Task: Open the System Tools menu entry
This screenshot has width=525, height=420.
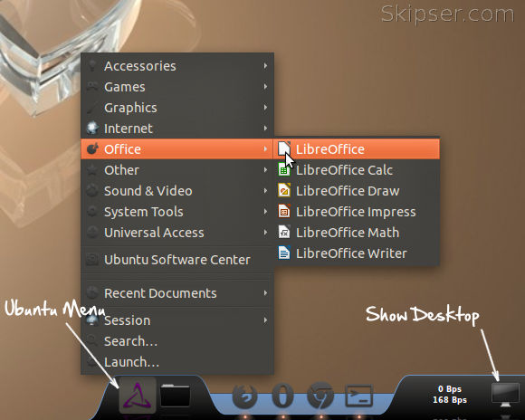Action: pos(177,211)
